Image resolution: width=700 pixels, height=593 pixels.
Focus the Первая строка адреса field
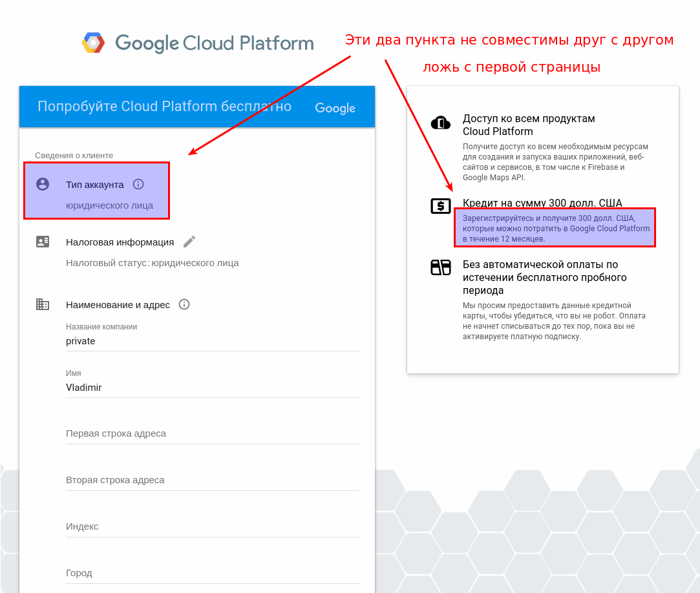213,433
